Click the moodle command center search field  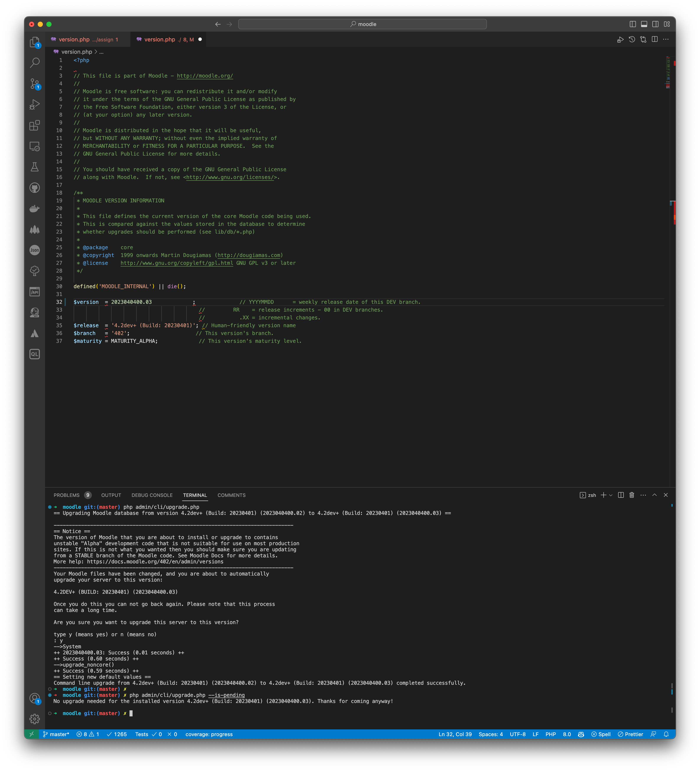pyautogui.click(x=362, y=24)
